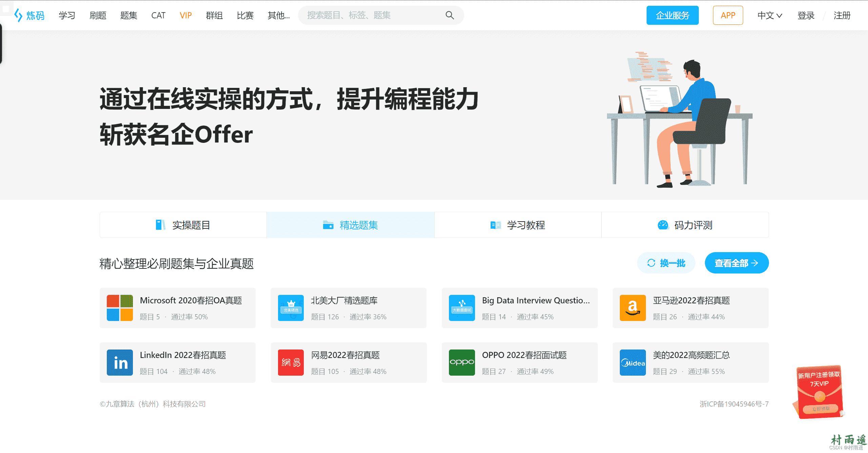Expand the 中文 language dropdown
This screenshot has height=453, width=868.
(769, 15)
